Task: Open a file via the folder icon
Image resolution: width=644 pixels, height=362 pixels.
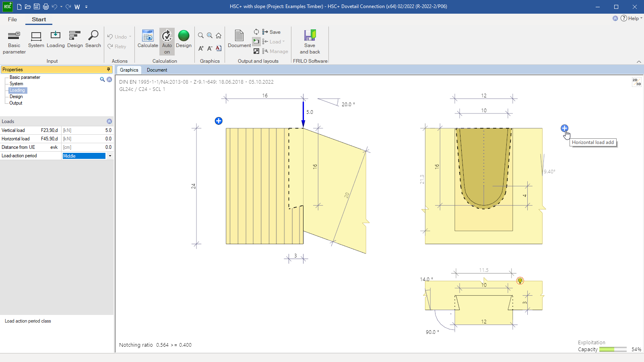Action: click(28, 7)
